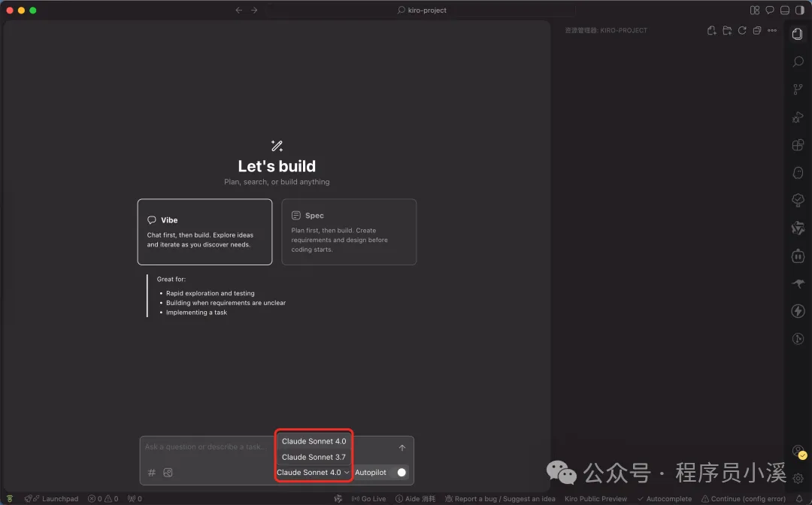The image size is (812, 505).
Task: Select Claude Sonnet 3.7 from model list
Action: [x=314, y=457]
